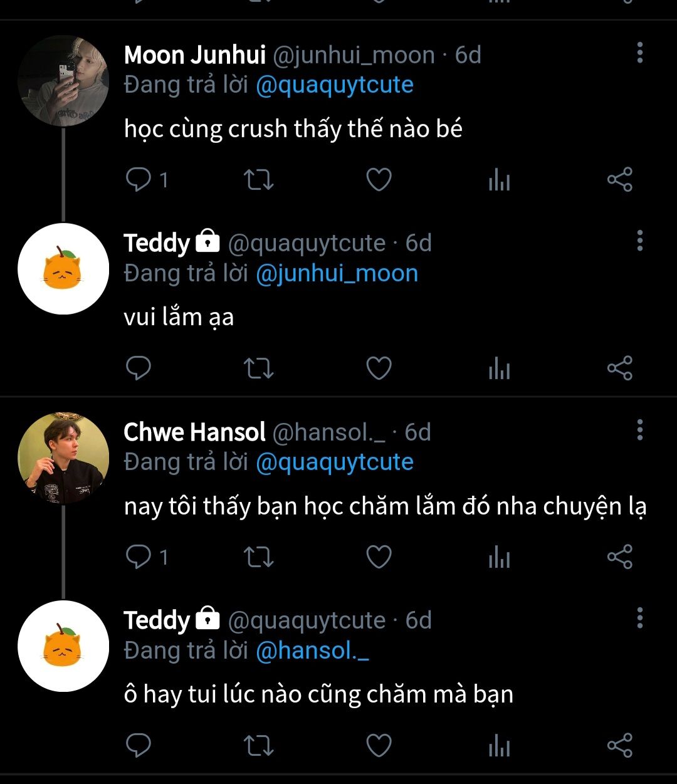Like Chwe Hansol's tweet

(x=379, y=557)
